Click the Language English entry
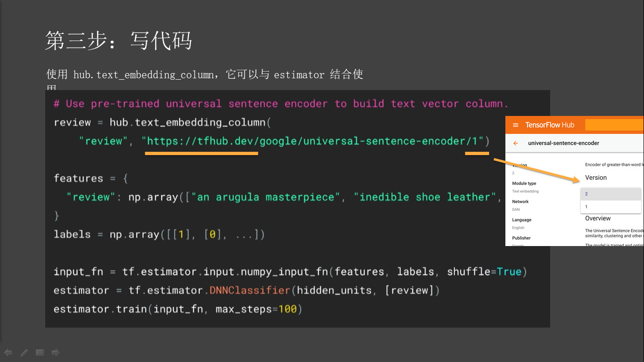 pos(521,223)
